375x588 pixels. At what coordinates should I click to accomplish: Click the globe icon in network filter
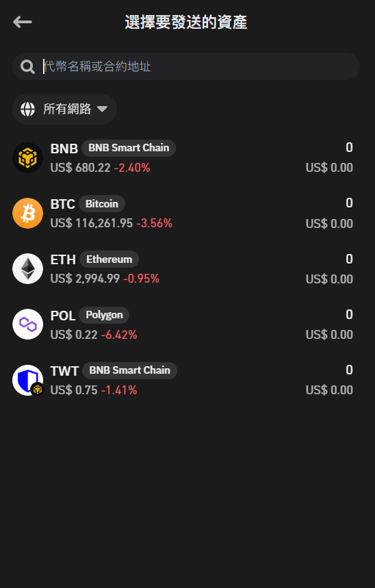28,109
